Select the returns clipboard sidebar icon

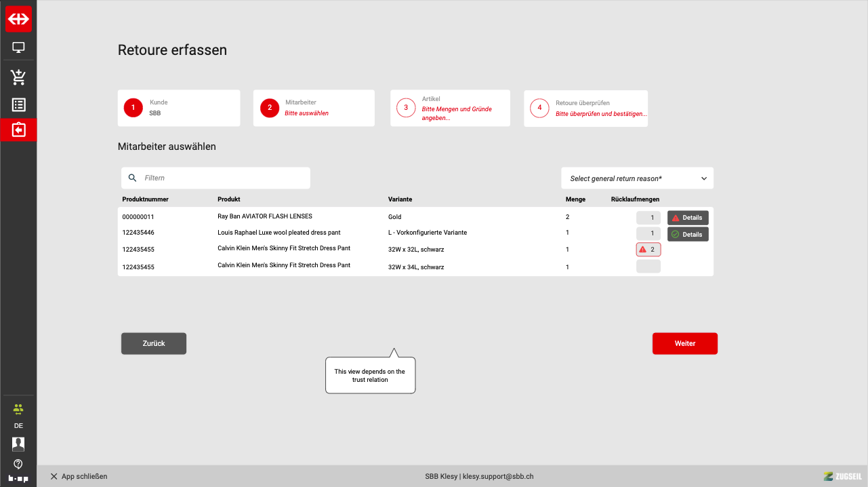(18, 130)
